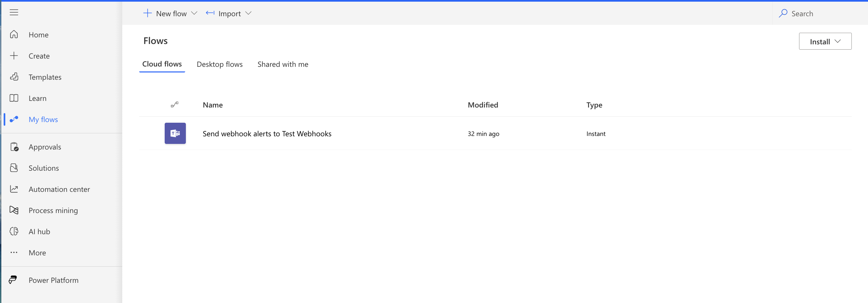Switch to the Cloud flows tab
Viewport: 868px width, 303px height.
pyautogui.click(x=162, y=64)
